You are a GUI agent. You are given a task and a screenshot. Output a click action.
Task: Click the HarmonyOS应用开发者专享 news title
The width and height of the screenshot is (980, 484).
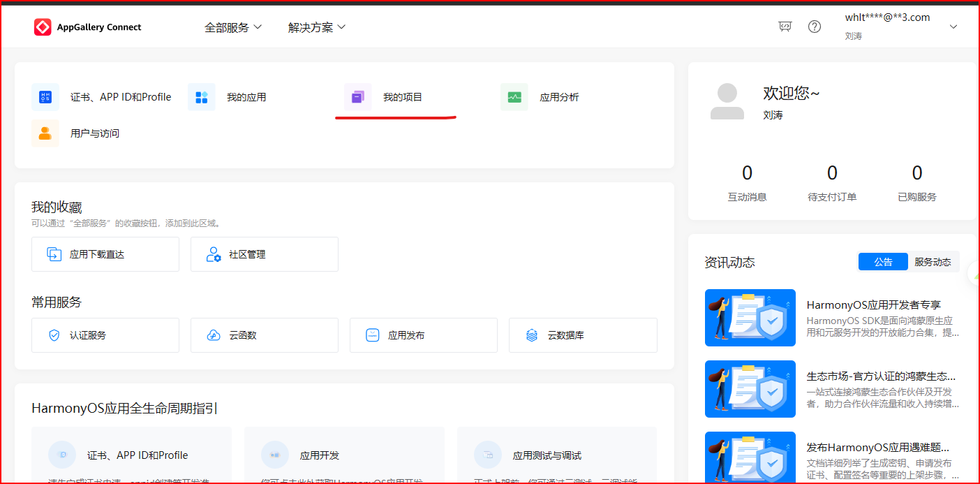pyautogui.click(x=874, y=305)
